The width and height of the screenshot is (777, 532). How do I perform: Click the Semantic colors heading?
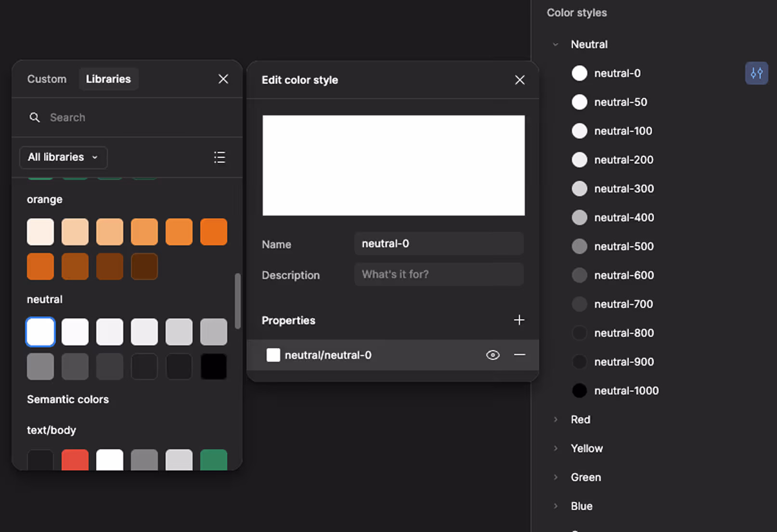(x=68, y=399)
